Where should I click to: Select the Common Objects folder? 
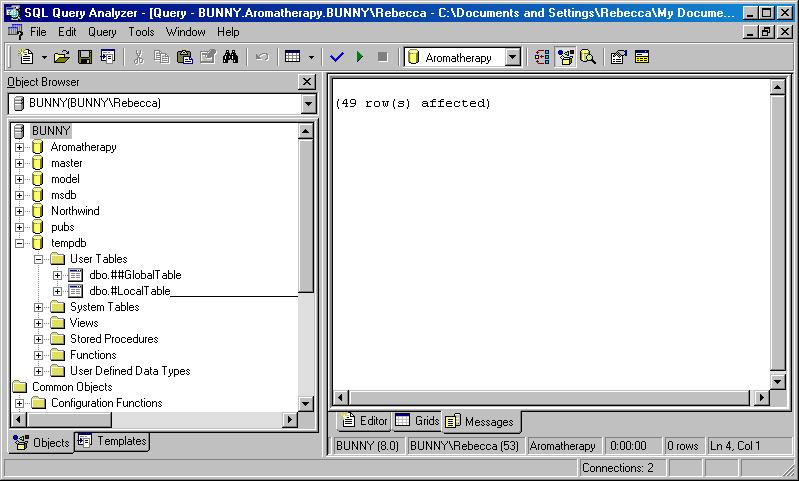point(72,387)
